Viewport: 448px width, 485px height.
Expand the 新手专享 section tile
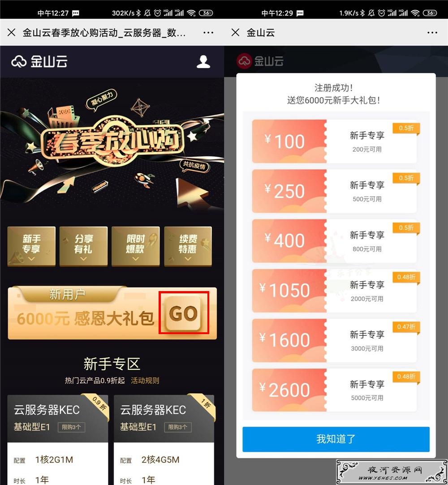[31, 246]
